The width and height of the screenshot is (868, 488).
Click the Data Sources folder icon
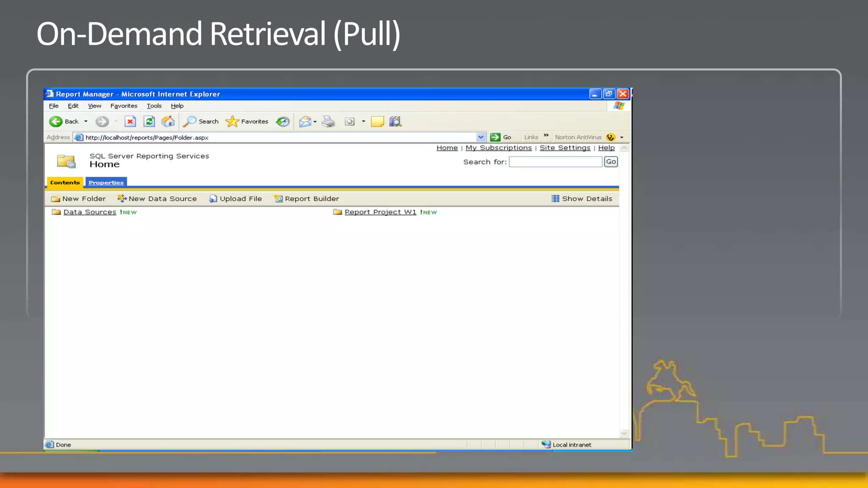(56, 212)
